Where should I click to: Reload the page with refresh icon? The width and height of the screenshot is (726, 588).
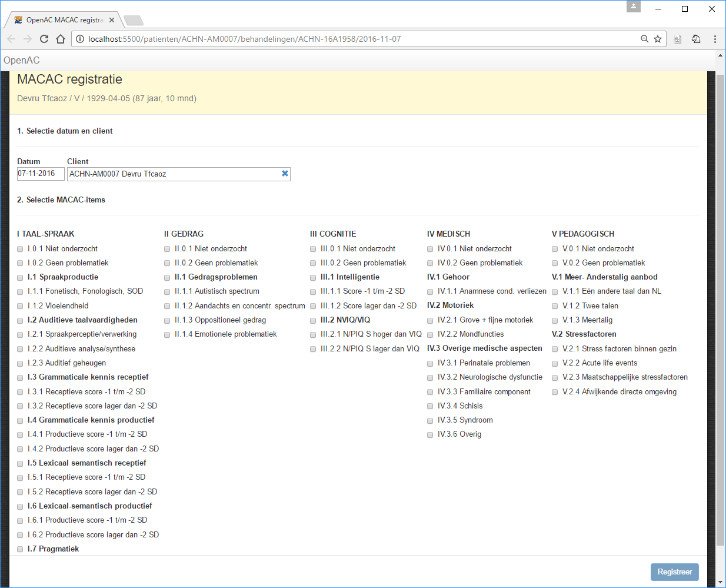pyautogui.click(x=44, y=39)
